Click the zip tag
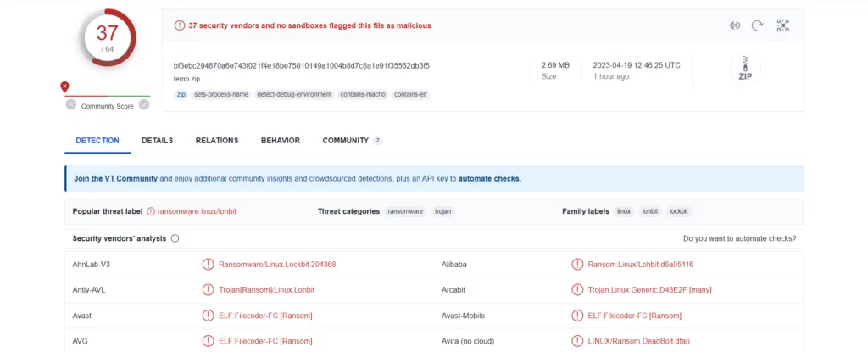This screenshot has height=352, width=868. point(181,95)
